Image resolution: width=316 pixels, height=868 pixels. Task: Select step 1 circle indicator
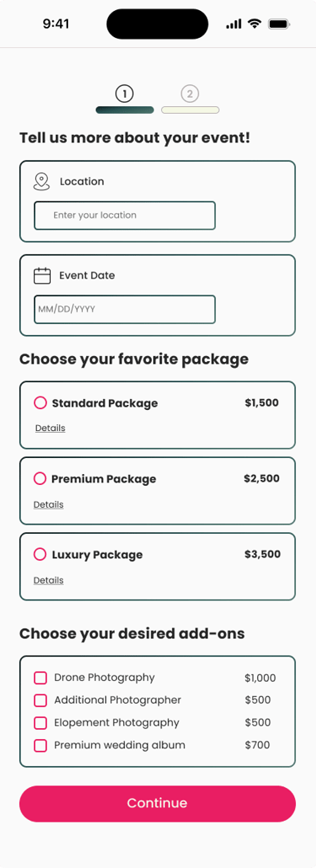pyautogui.click(x=125, y=94)
